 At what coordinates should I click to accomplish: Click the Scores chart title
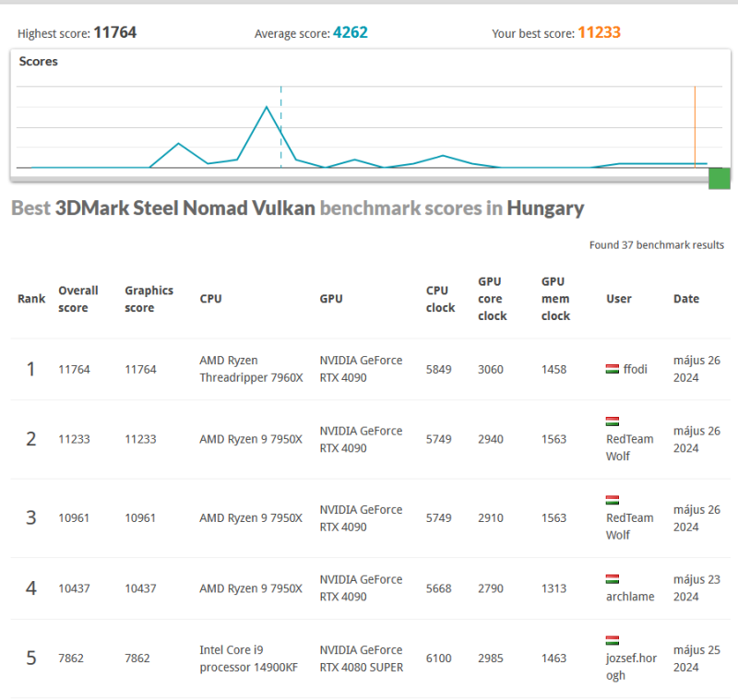click(x=38, y=62)
